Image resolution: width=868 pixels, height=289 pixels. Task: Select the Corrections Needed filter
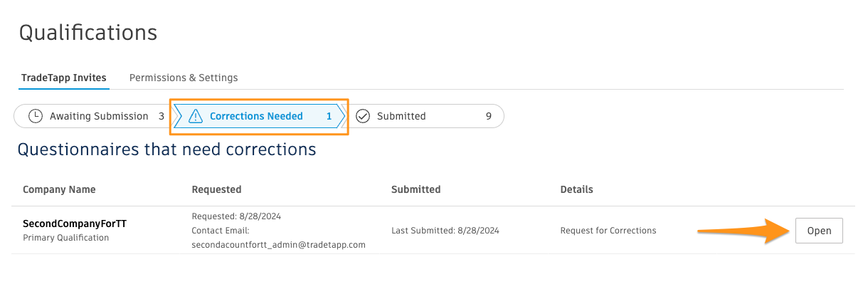[x=259, y=116]
